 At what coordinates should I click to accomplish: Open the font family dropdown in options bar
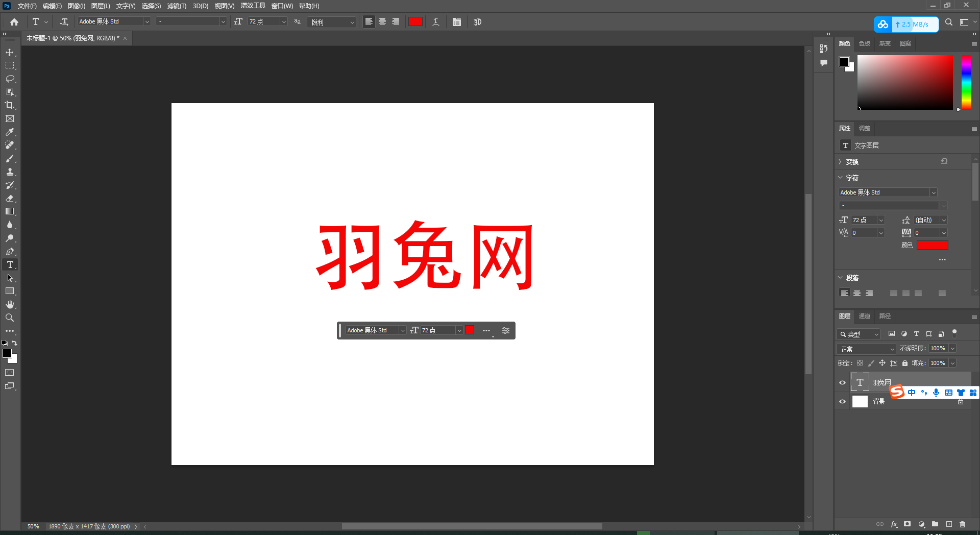click(x=147, y=21)
